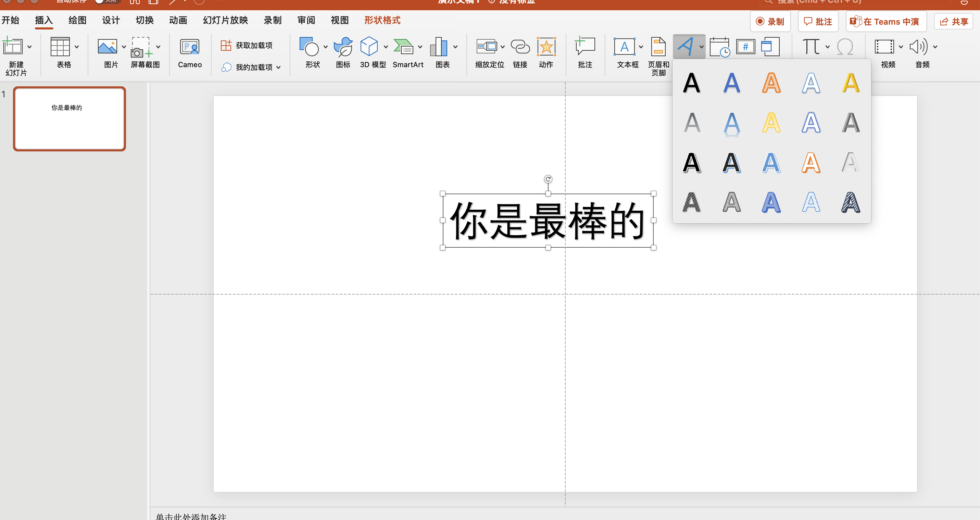The image size is (980, 520).
Task: Insert a video (视频)
Action: click(884, 47)
